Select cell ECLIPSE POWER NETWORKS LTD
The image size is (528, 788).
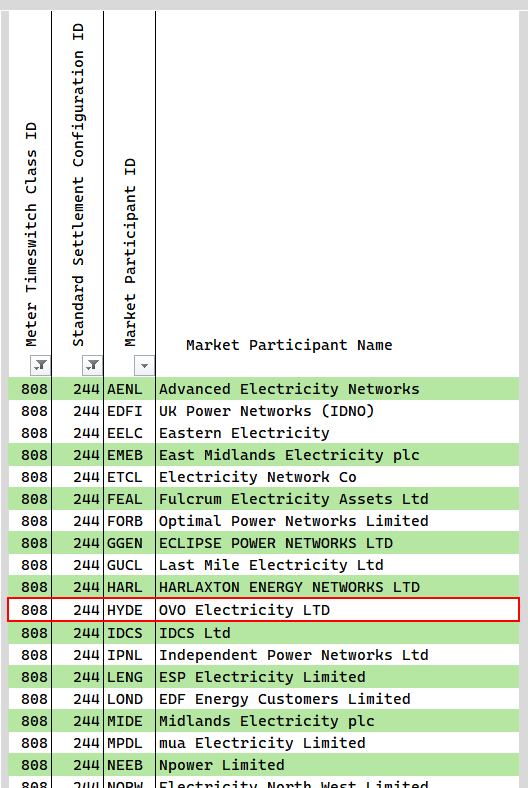pos(337,543)
